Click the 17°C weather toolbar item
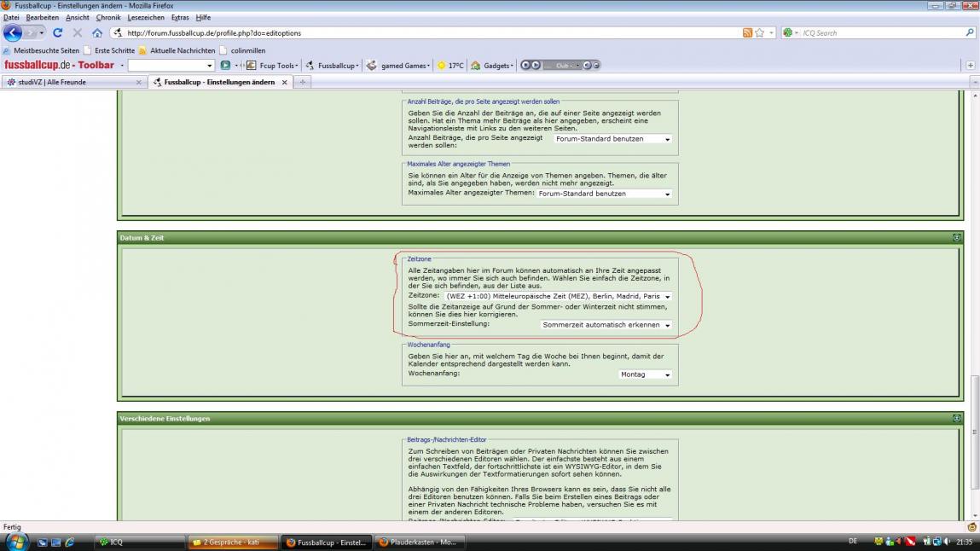 (x=450, y=66)
